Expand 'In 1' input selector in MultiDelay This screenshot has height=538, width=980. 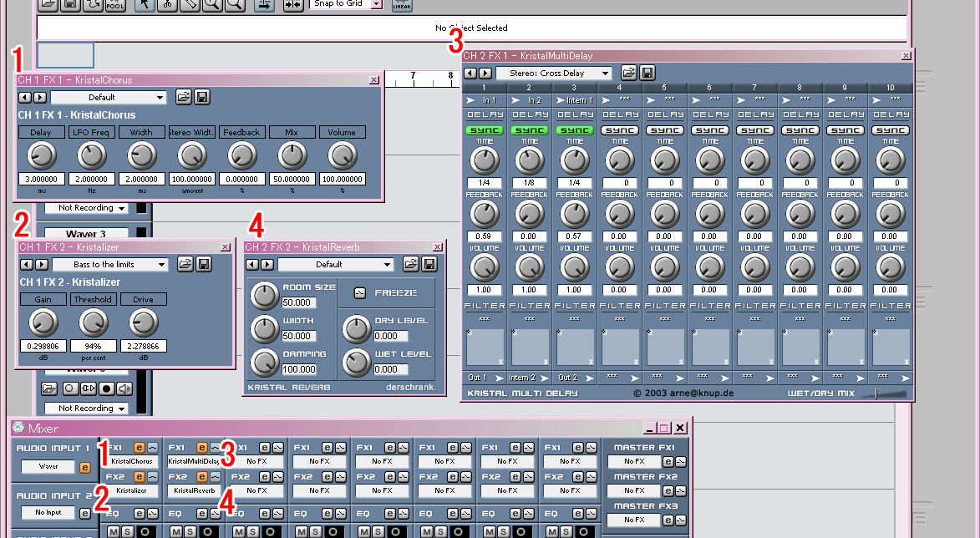pyautogui.click(x=485, y=100)
